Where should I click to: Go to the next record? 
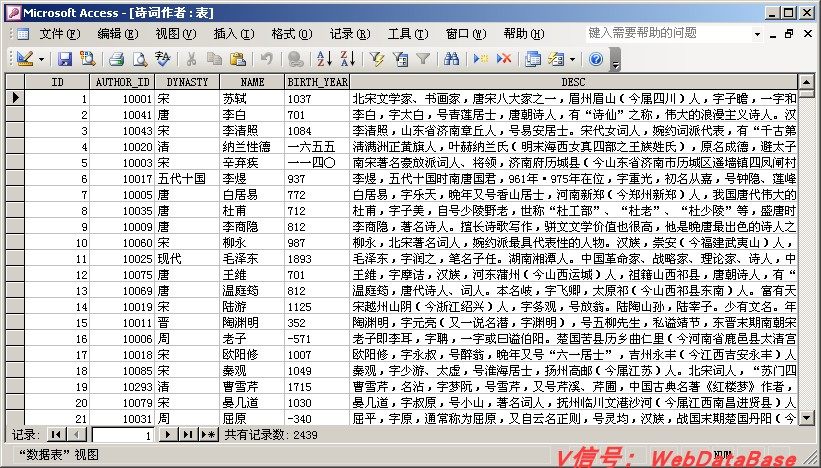pyautogui.click(x=168, y=434)
